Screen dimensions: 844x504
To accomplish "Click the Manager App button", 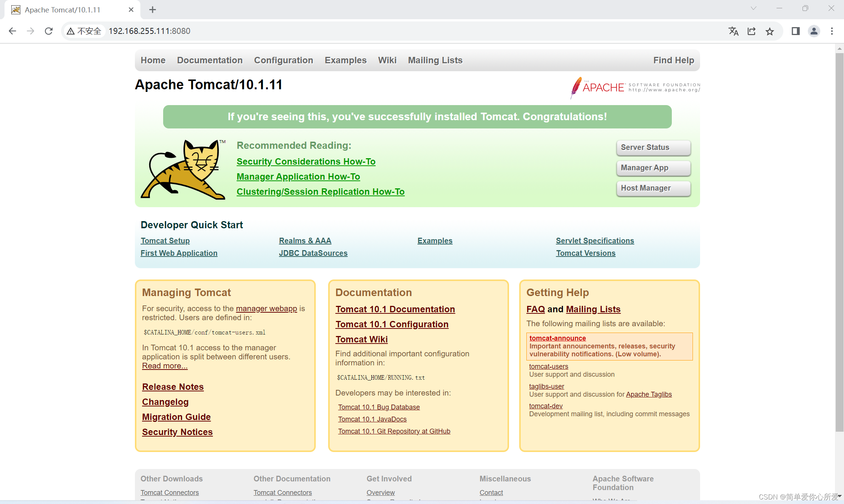I will coord(654,168).
